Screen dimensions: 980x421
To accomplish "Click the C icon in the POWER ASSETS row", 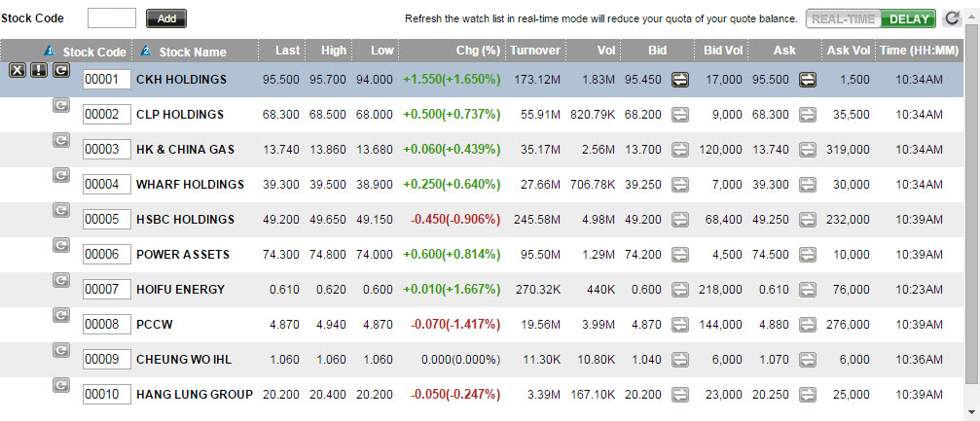I will coord(60,245).
